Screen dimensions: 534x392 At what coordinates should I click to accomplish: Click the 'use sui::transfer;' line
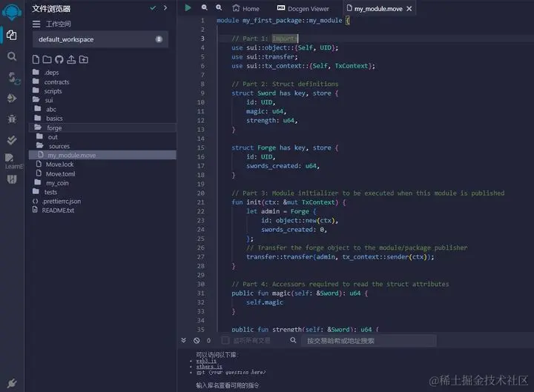pyautogui.click(x=265, y=57)
